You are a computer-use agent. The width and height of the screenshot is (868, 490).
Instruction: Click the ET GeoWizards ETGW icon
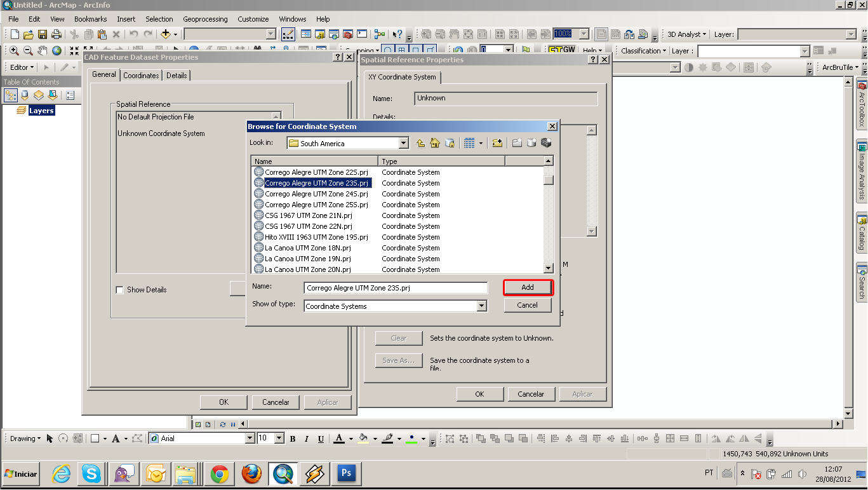[x=562, y=50]
